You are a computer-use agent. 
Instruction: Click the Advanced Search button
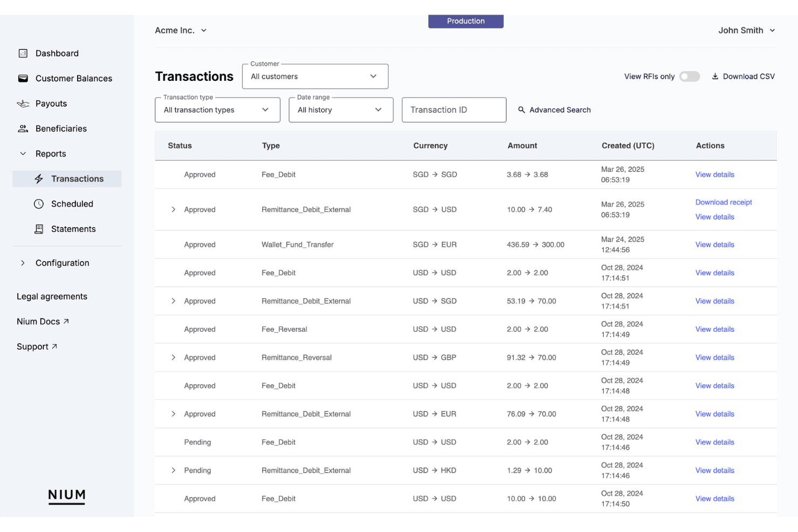[554, 110]
